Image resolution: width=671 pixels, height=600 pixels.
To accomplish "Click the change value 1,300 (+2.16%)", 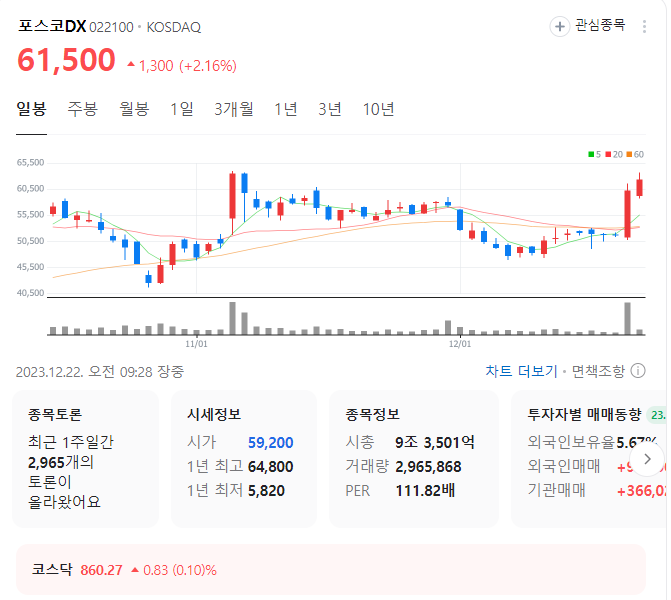I will tap(182, 65).
